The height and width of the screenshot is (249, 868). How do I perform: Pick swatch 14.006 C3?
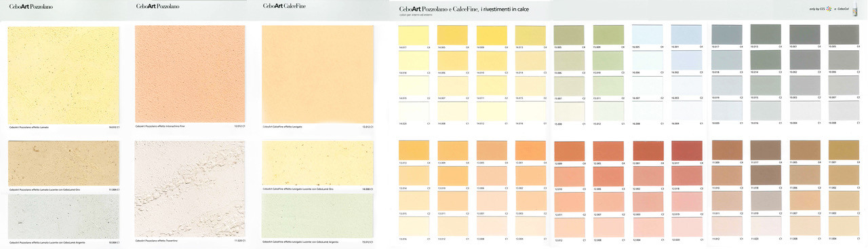coord(453,60)
